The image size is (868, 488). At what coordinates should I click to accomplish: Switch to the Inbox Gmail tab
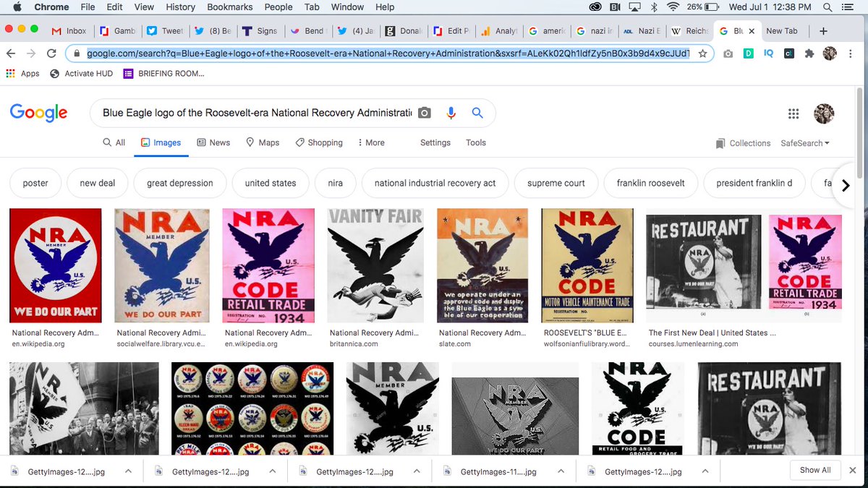(x=69, y=31)
